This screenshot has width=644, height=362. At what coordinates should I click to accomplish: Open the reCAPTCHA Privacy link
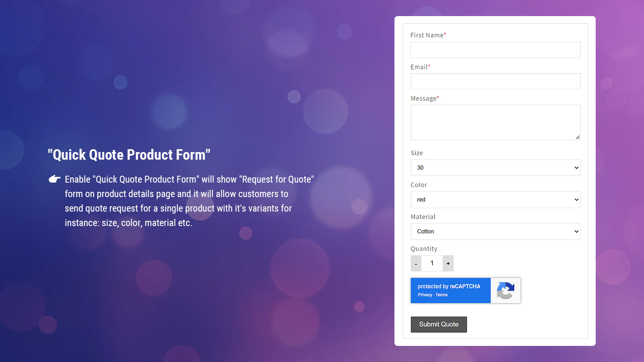point(425,295)
